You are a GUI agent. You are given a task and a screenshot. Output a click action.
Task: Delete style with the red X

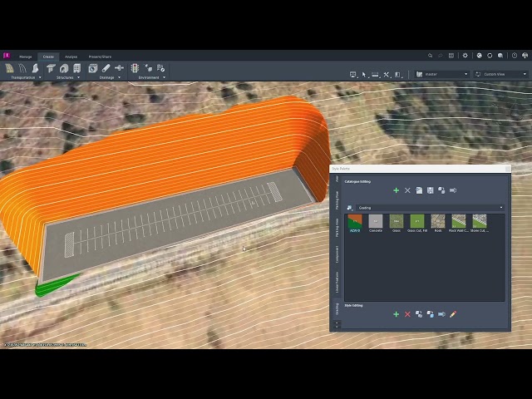[x=407, y=314]
